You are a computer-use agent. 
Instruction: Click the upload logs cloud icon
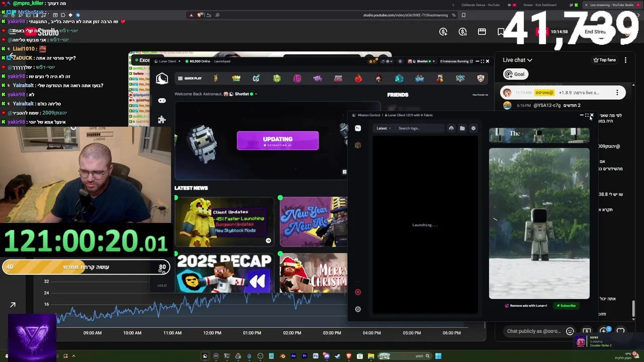pyautogui.click(x=451, y=128)
